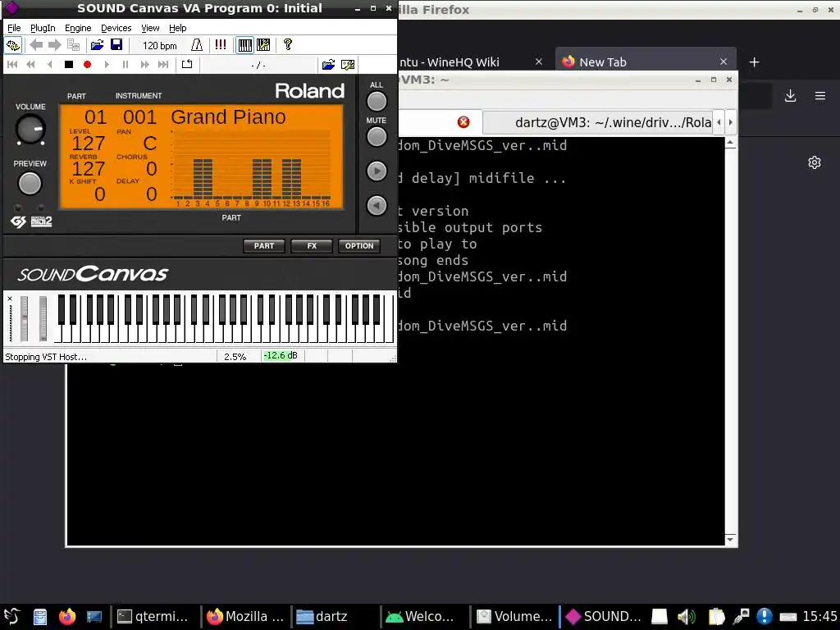
Task: Toggle the keyboard bar display icon
Action: tap(244, 46)
